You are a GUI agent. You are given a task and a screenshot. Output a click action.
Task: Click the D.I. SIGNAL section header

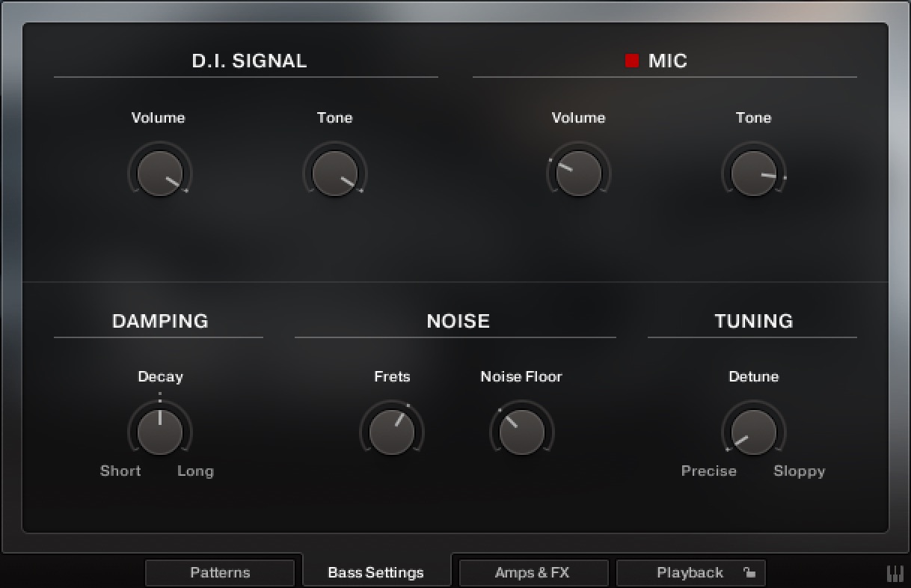pyautogui.click(x=249, y=61)
